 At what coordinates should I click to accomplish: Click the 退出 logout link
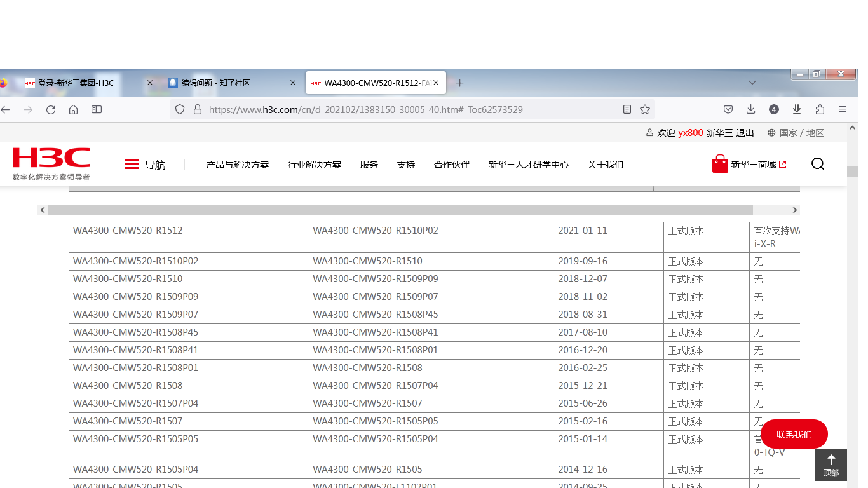[745, 133]
